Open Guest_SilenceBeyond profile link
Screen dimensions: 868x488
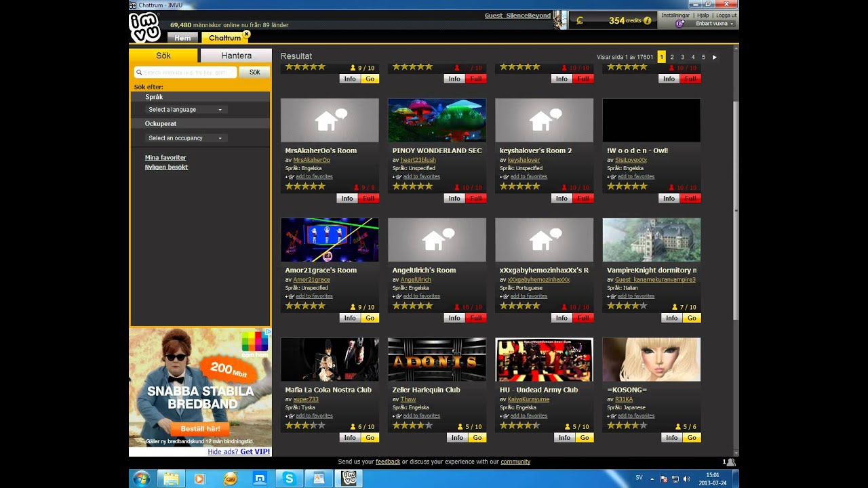click(517, 16)
